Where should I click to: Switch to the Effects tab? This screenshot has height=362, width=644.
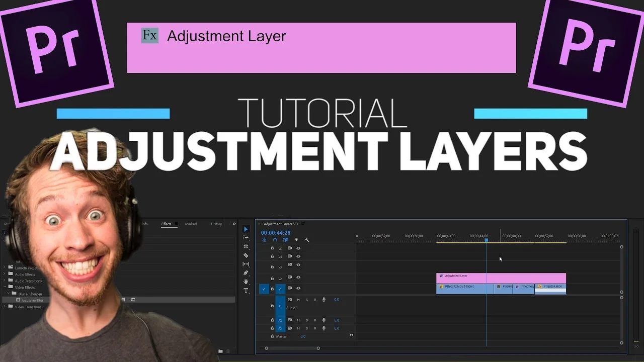166,224
